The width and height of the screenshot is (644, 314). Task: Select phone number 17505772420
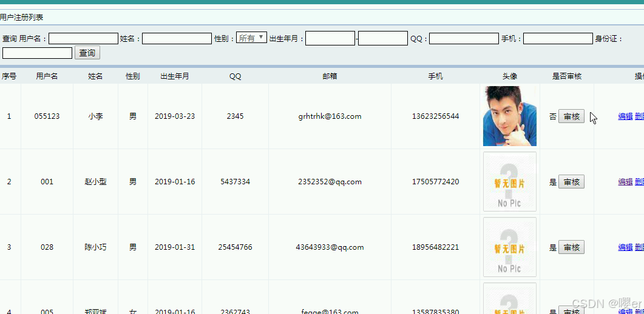pos(435,182)
